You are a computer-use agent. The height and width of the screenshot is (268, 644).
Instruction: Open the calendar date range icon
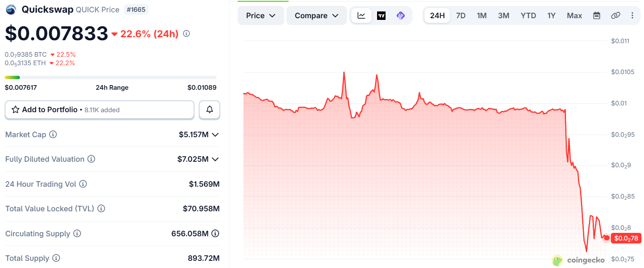point(597,16)
